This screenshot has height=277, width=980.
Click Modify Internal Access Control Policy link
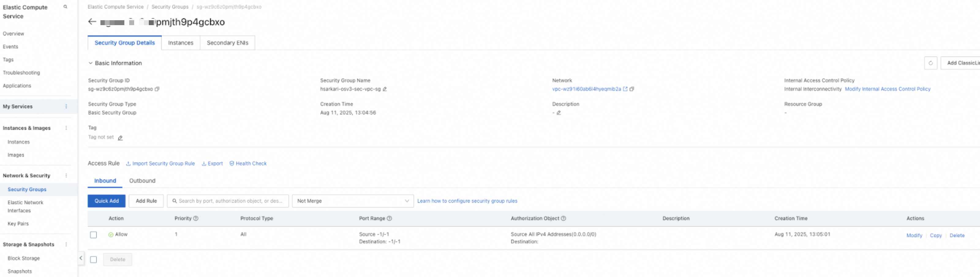tap(887, 89)
